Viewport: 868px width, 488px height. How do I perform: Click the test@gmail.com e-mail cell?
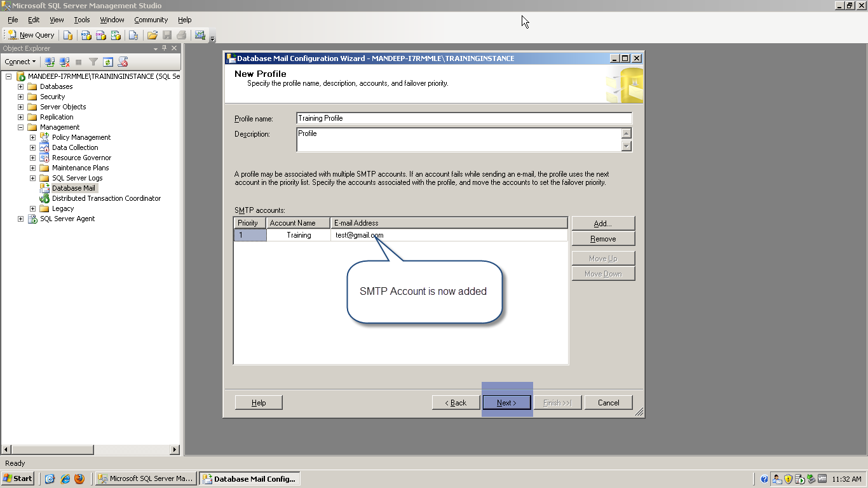tap(449, 235)
